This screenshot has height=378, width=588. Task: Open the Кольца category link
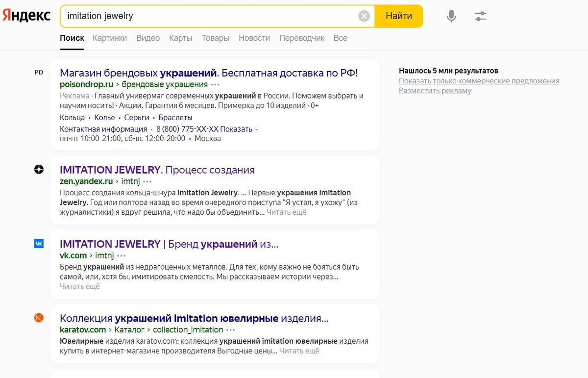(x=72, y=117)
